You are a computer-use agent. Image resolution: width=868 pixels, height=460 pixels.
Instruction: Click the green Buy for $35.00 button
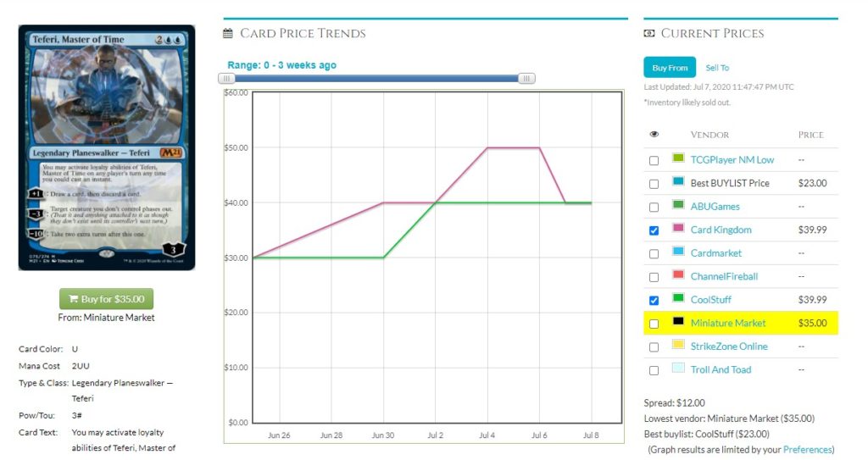point(106,299)
